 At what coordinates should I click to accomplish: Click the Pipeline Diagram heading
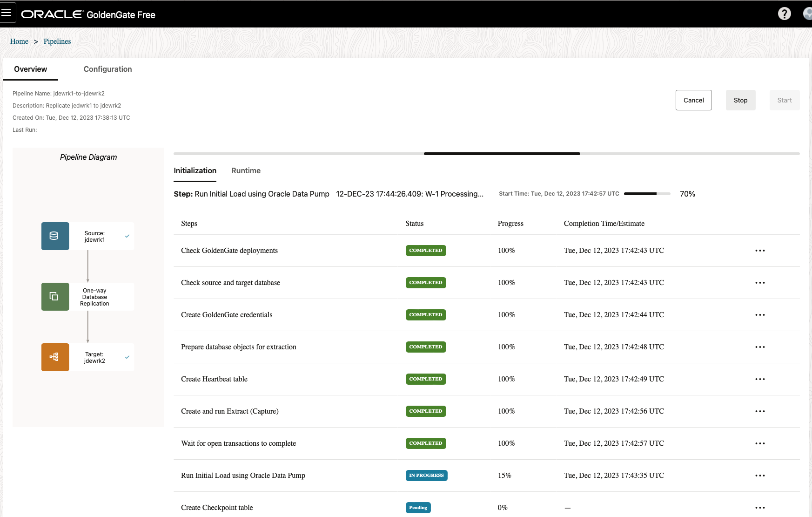coord(88,157)
